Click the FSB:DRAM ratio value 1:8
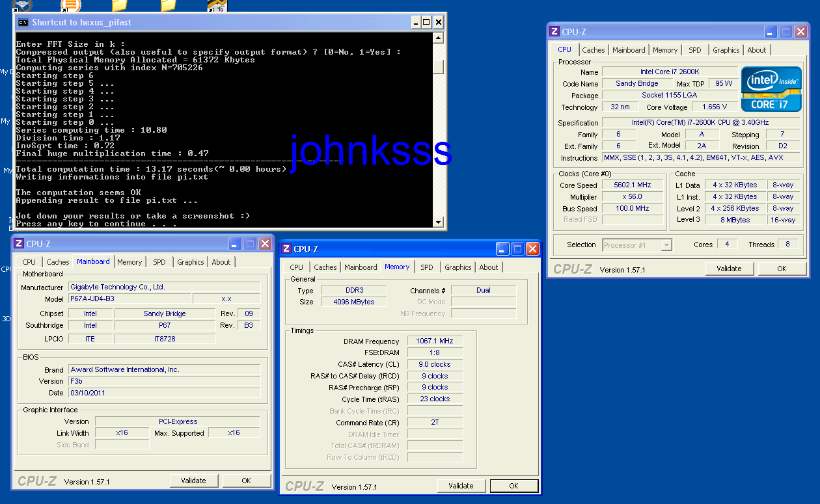Viewport: 820px width, 504px height. [435, 352]
